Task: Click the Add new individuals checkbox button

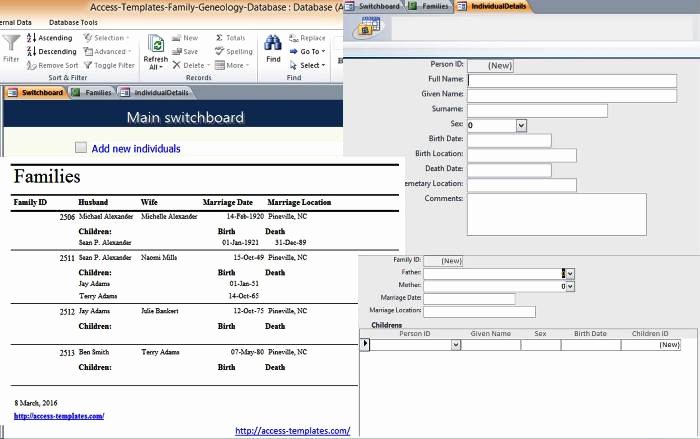Action: point(81,147)
